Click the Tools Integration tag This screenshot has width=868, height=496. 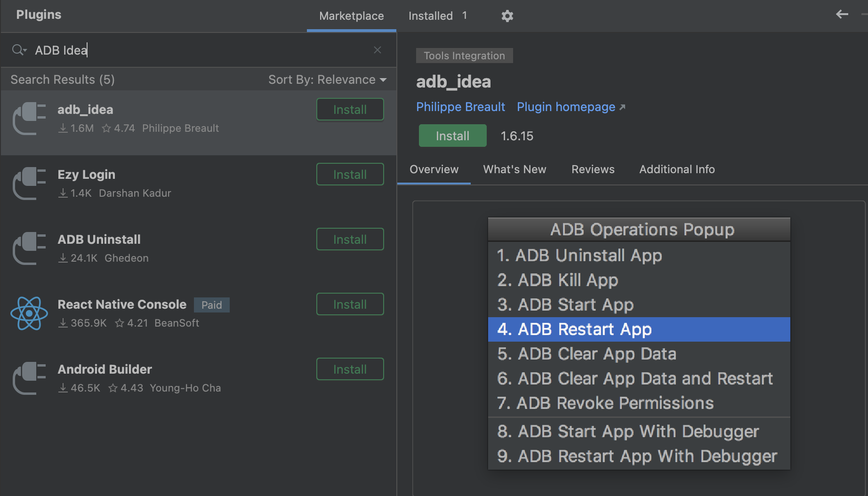[464, 56]
